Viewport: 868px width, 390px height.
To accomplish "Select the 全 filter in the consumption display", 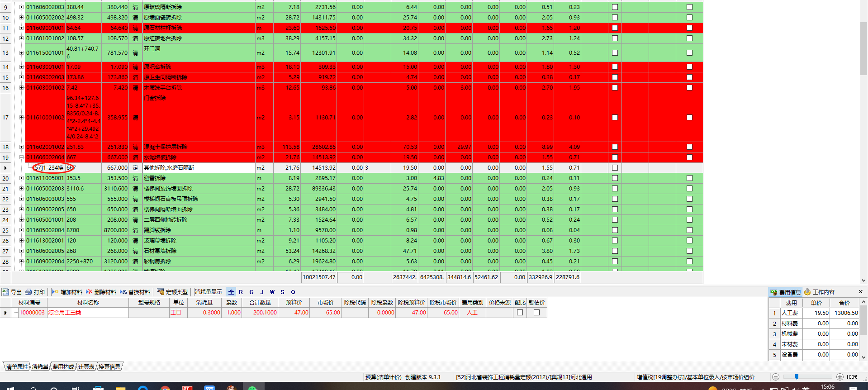I will (231, 292).
